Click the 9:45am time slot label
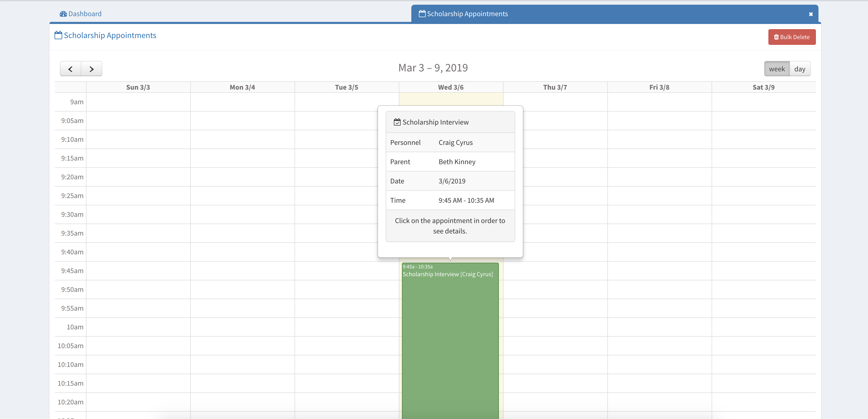Viewport: 868px width, 419px height. pyautogui.click(x=72, y=270)
